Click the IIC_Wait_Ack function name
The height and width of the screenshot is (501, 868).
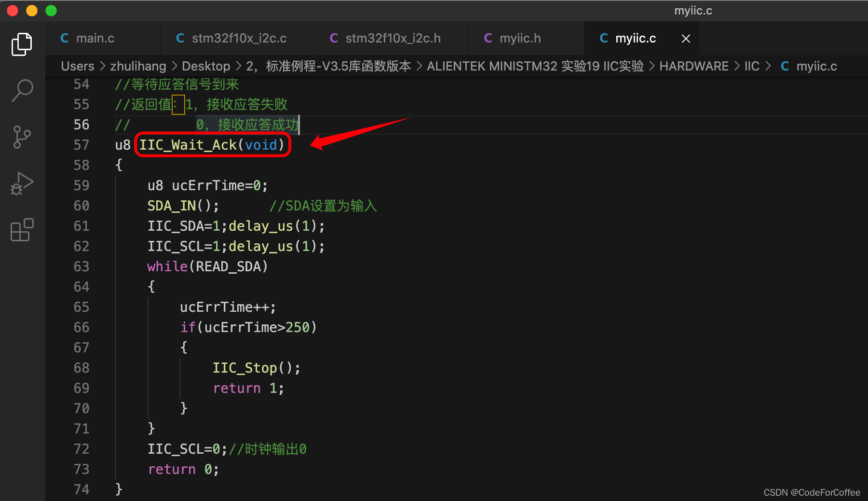coord(188,145)
